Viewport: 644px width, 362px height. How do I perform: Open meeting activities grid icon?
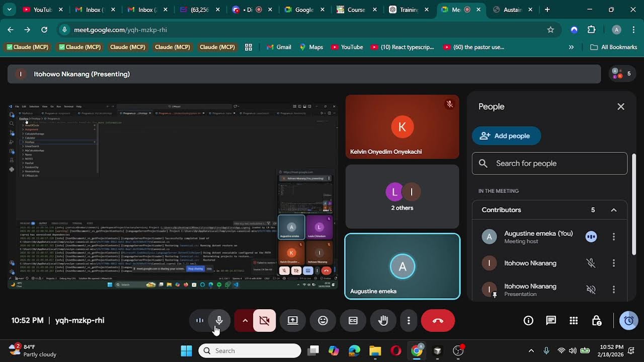coord(574,320)
